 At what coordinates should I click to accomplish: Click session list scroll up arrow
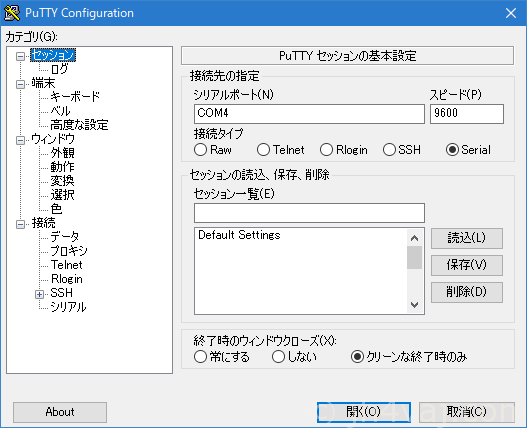coord(414,238)
